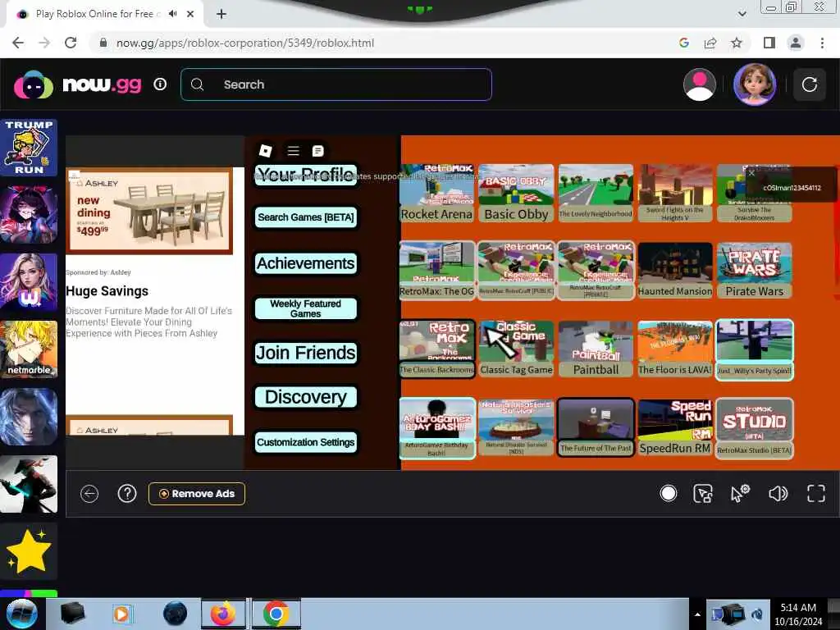Open the pink user account icon
The image size is (840, 630).
pyautogui.click(x=699, y=84)
